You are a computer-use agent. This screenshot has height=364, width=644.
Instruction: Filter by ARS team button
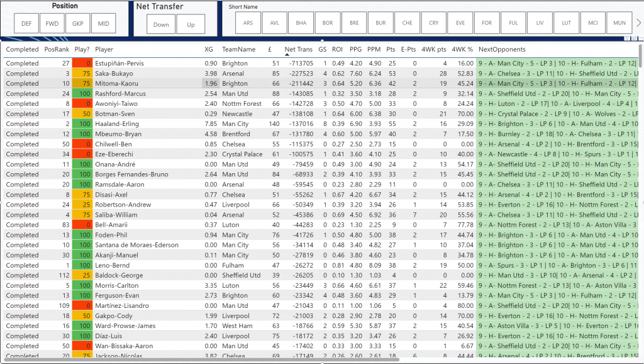coord(248,23)
